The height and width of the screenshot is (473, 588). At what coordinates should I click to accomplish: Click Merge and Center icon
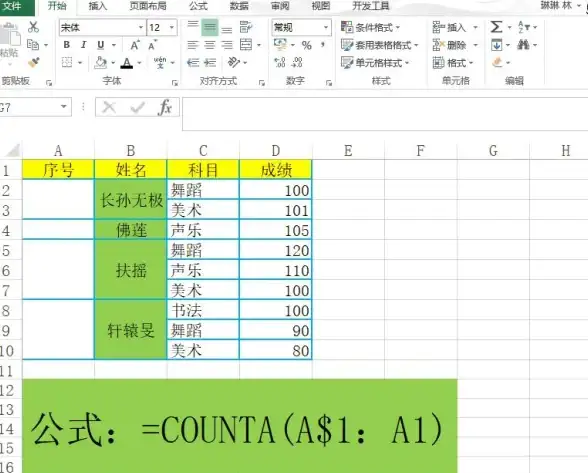pos(246,45)
